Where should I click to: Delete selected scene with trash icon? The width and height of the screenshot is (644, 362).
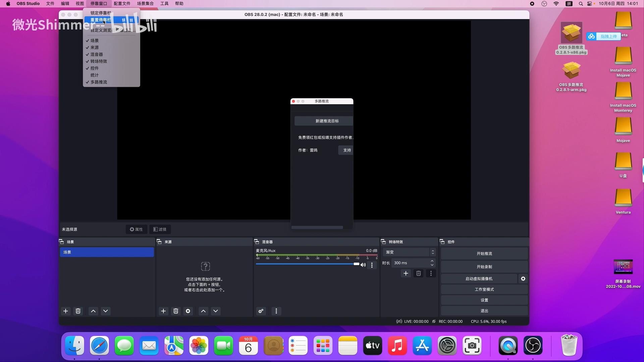click(78, 311)
